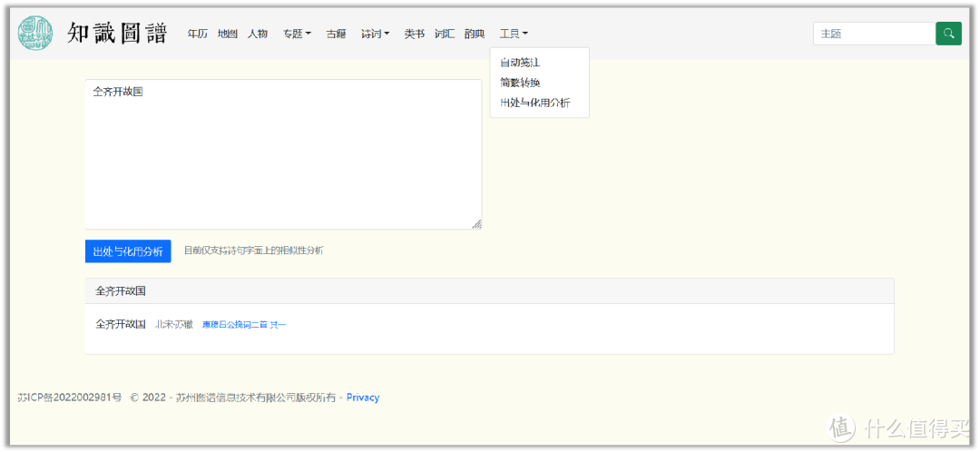Click into the verse text area
The image size is (980, 452).
click(x=282, y=154)
